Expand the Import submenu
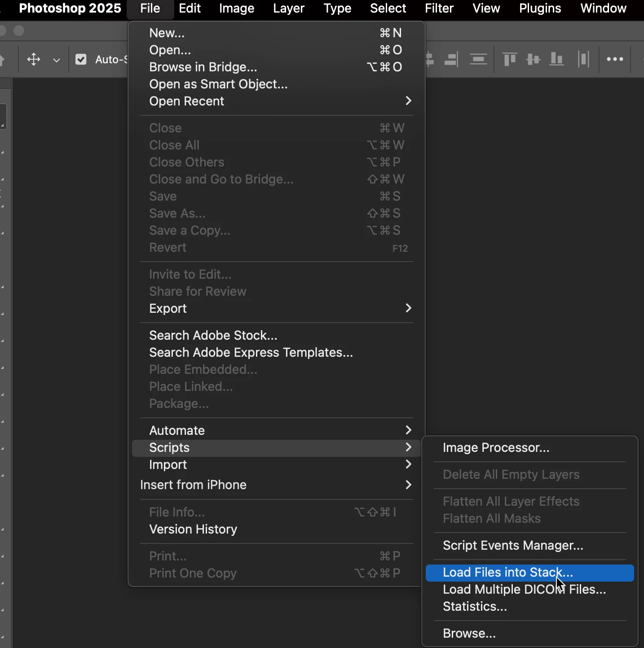 click(276, 464)
